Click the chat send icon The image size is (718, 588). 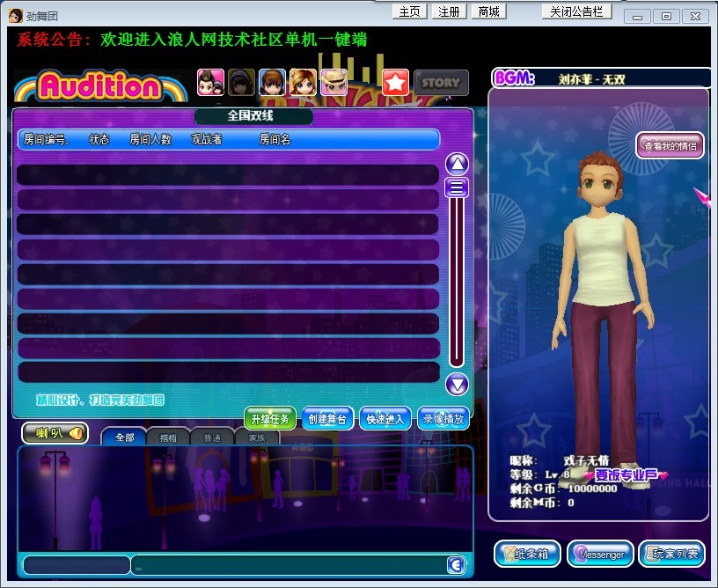455,565
